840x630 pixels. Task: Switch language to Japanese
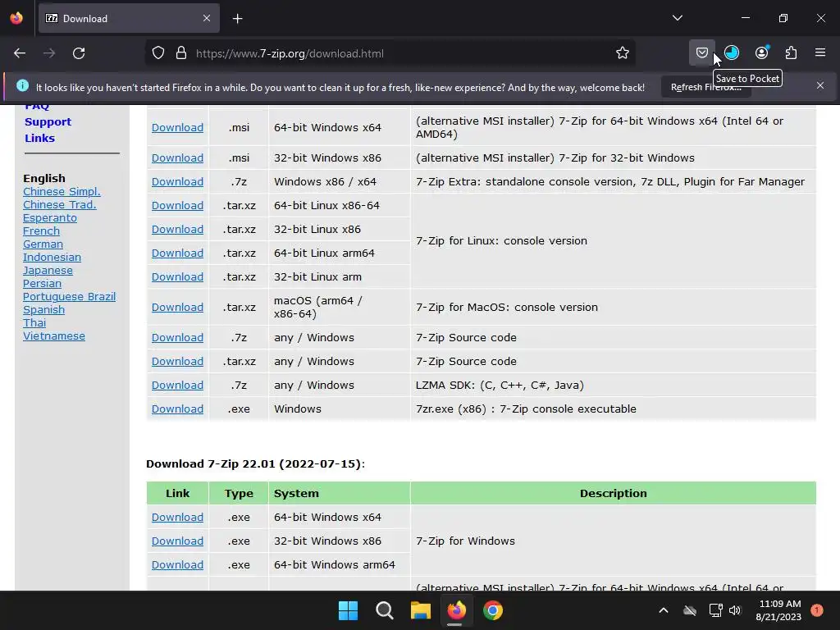(48, 271)
